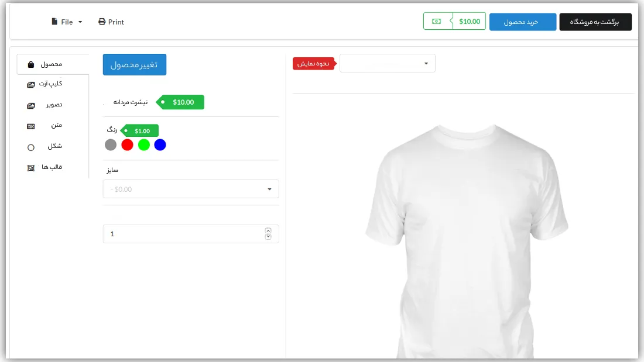Choose the red color swatch
Screen dimensions: 644x362
[127, 144]
